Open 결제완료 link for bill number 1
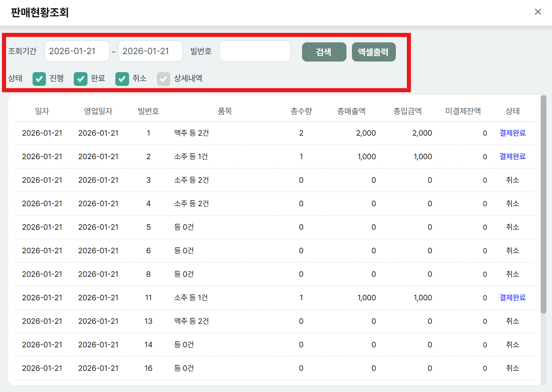 (512, 133)
